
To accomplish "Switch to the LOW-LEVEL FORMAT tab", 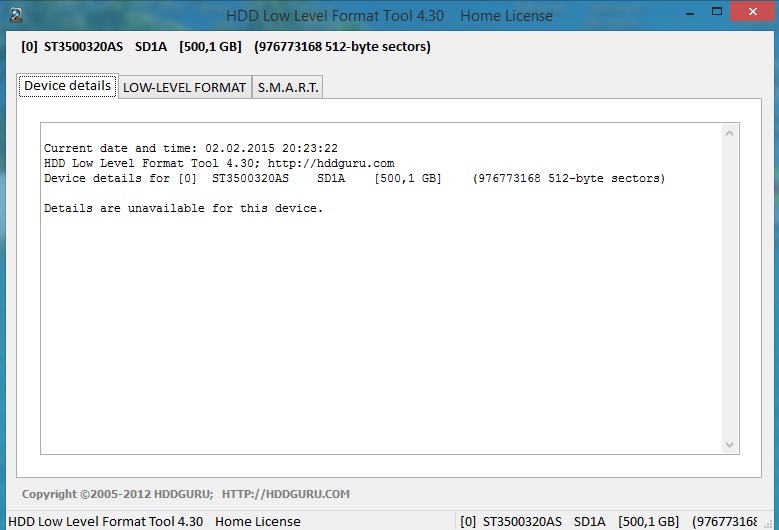I will click(x=184, y=87).
